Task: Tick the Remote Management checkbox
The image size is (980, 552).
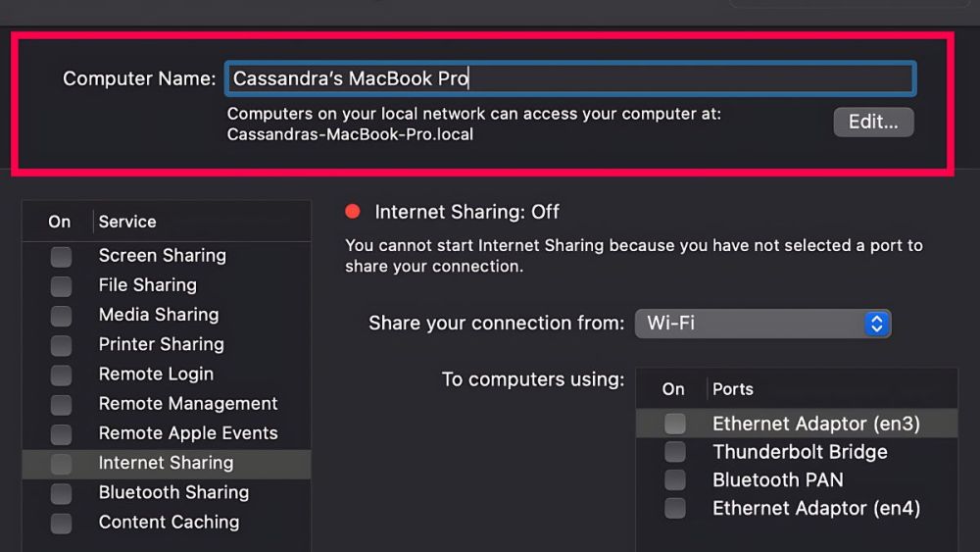Action: point(61,404)
